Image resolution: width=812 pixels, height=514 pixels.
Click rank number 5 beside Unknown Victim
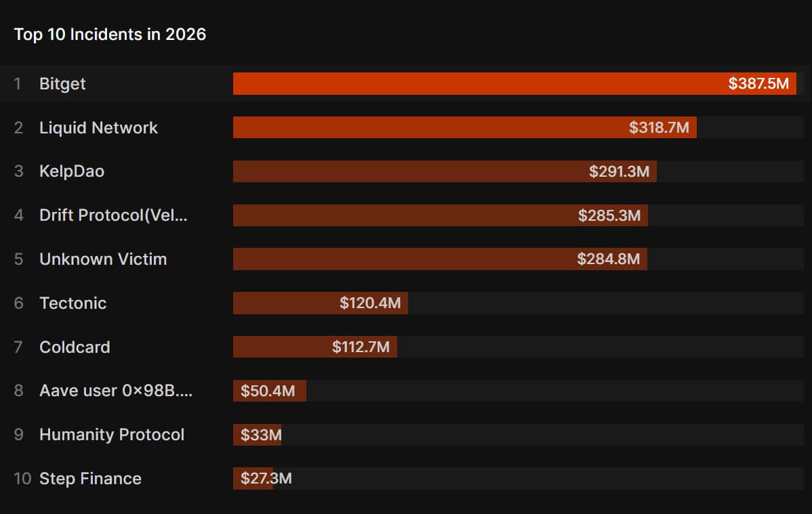point(19,259)
